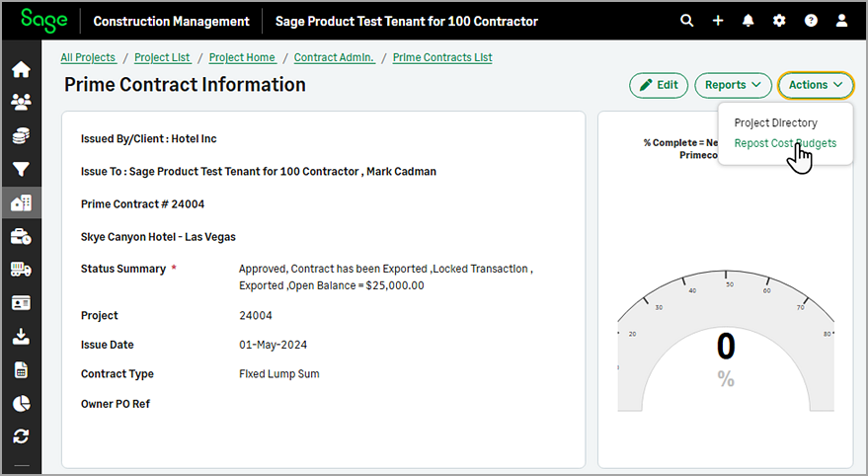
Task: Go to Contract Admin. breadcrumb link
Action: pos(335,57)
